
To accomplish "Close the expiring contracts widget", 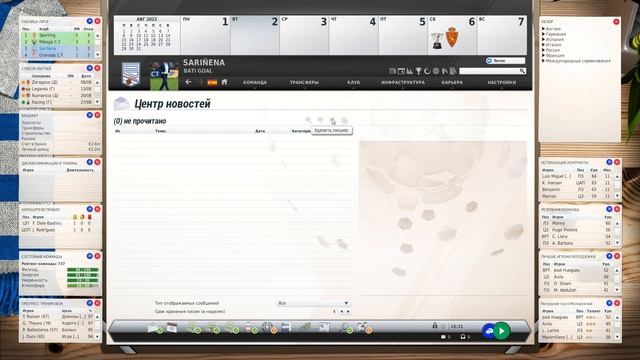I will coord(617,162).
